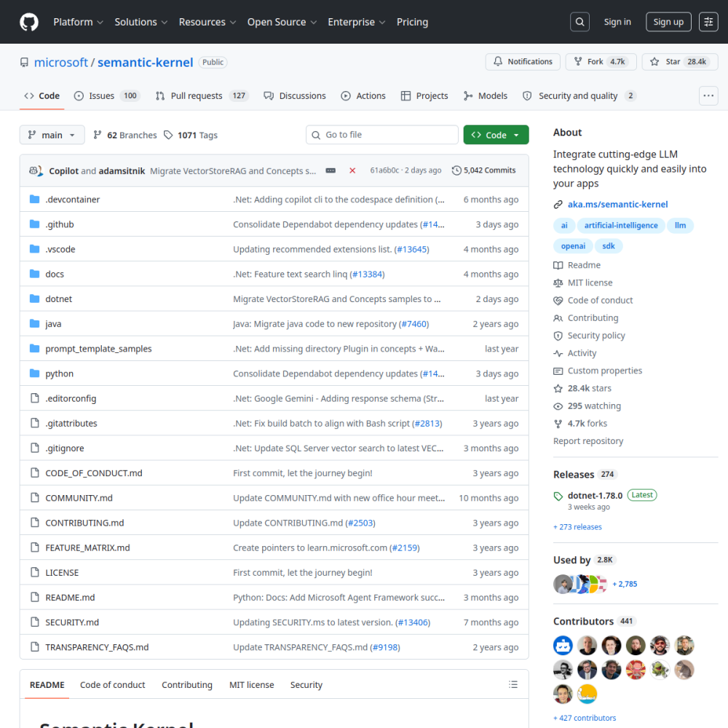
Task: Click the scales icon beside MIT license
Action: point(558,282)
